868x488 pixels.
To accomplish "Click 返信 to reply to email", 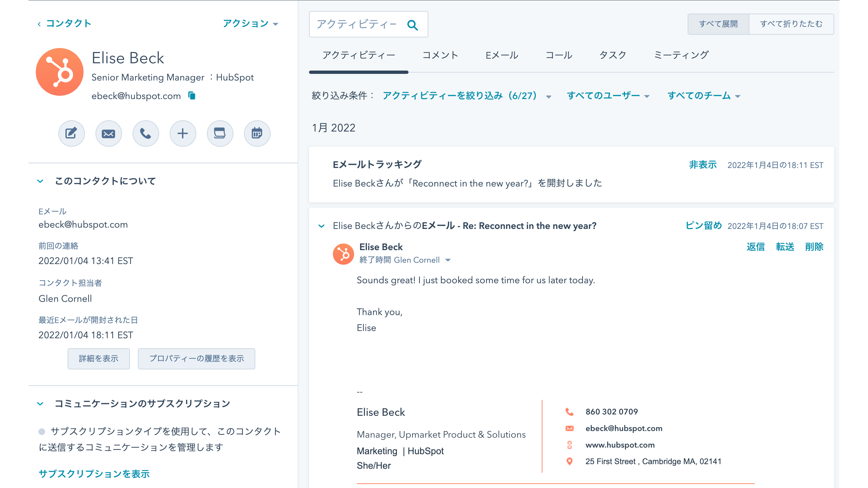I will (756, 246).
